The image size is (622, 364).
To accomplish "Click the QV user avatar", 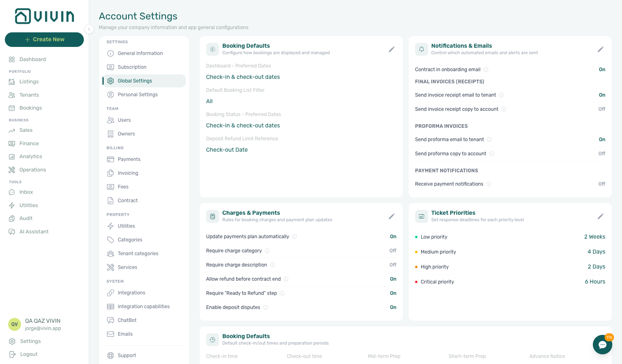I will click(x=15, y=324).
